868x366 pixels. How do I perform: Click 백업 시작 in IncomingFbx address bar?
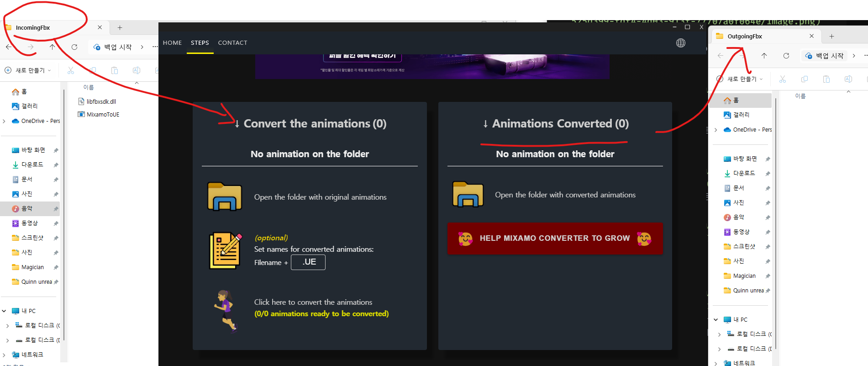point(112,47)
